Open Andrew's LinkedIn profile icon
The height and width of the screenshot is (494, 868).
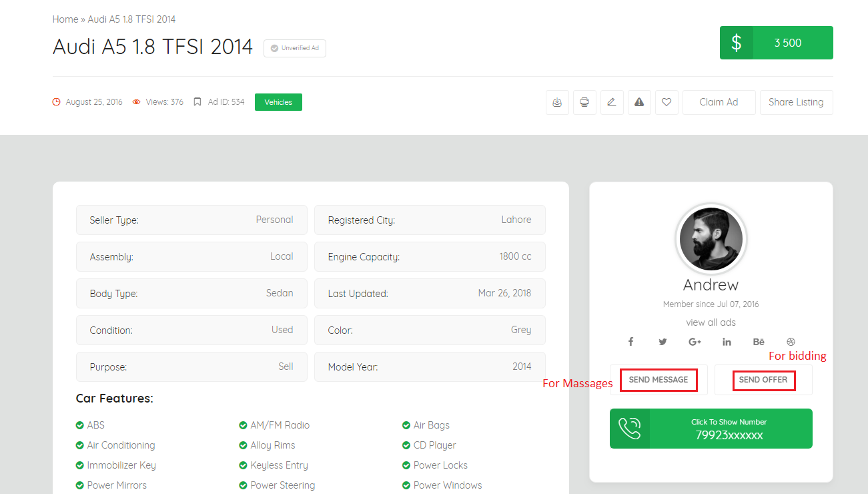(x=727, y=342)
